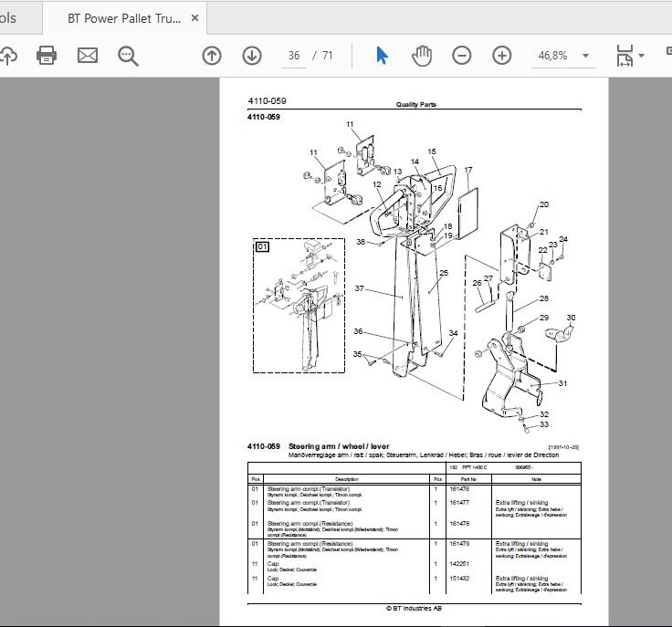Activate the selection arrow tool

382,56
